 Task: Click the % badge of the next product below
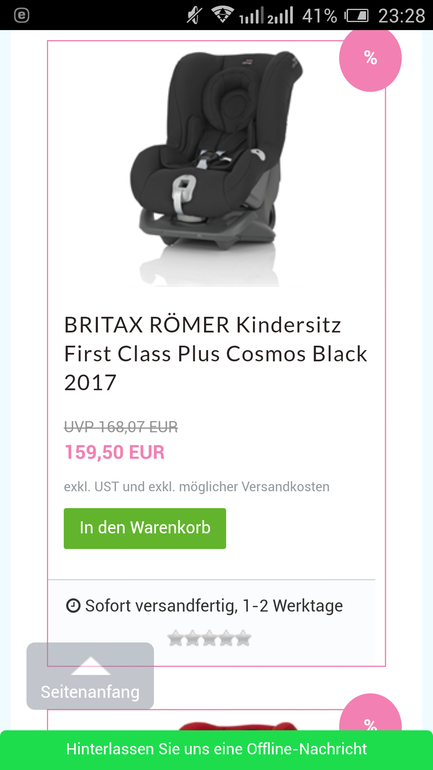click(x=370, y=720)
